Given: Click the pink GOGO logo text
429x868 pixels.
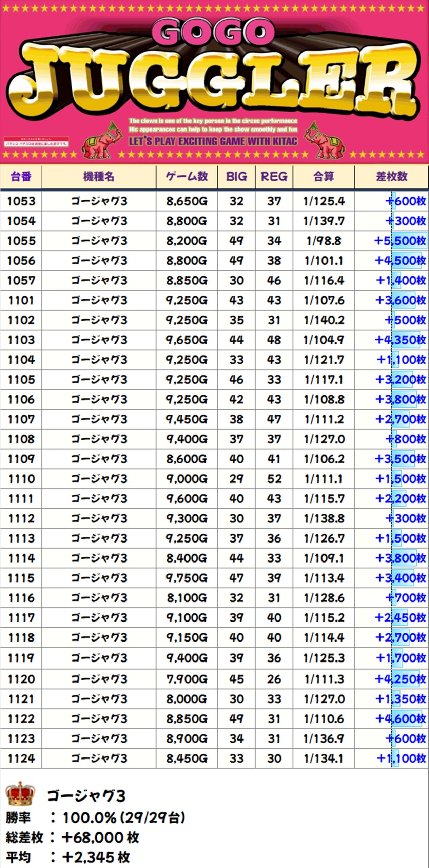Looking at the screenshot, I should point(213,32).
